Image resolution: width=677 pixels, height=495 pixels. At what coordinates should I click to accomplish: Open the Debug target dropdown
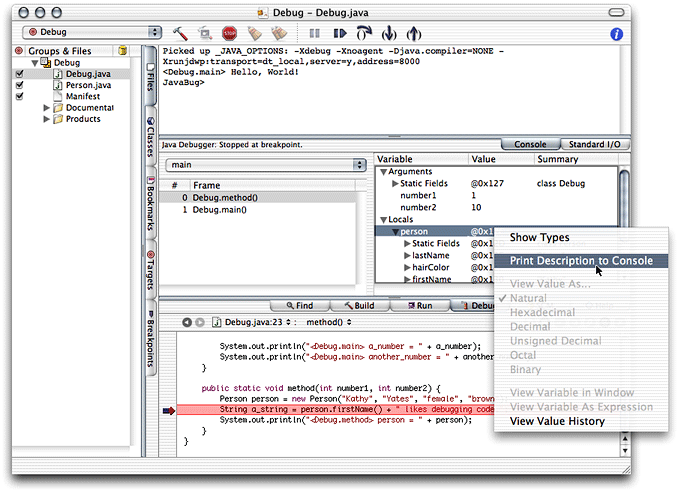92,32
